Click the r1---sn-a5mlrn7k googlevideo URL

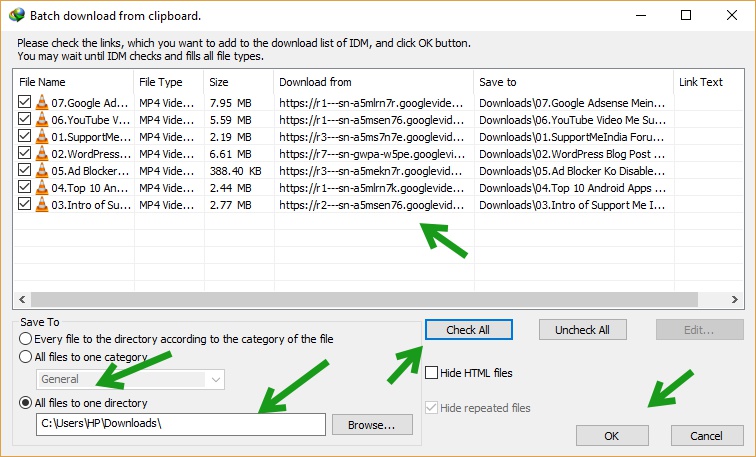point(371,188)
